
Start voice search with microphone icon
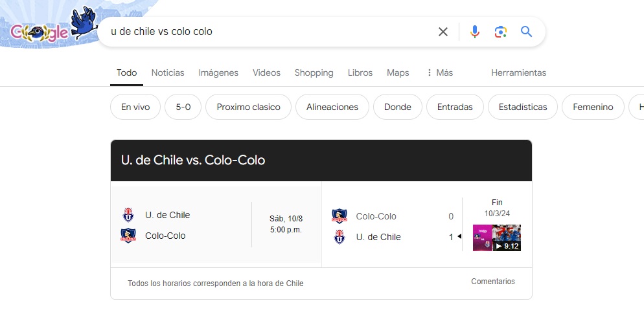475,32
